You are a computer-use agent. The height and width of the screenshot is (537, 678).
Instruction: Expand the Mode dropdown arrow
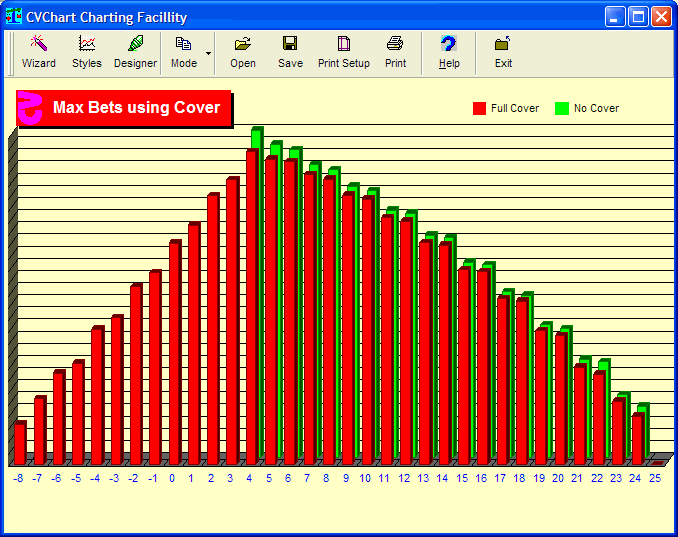coord(208,52)
